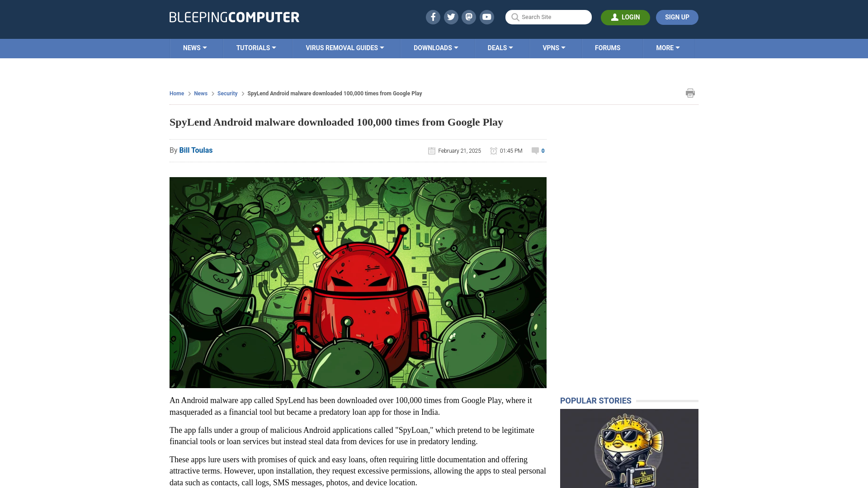Click the Bill Toulas author link

tap(196, 150)
